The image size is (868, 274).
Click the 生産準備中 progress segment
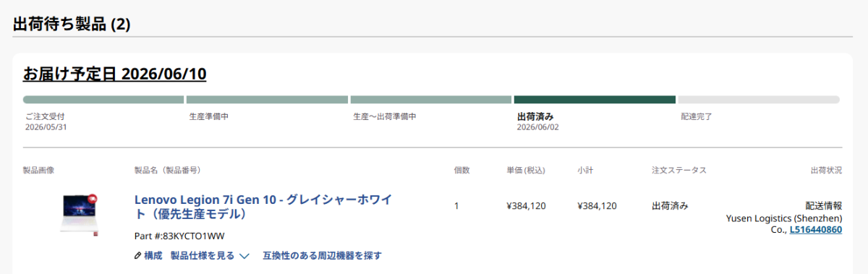click(267, 100)
